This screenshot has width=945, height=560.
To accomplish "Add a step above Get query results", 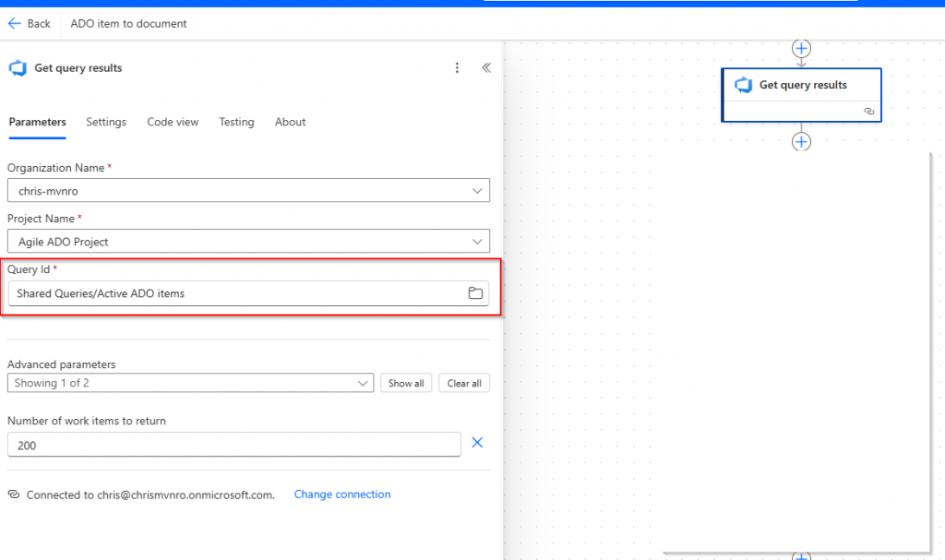I will click(801, 48).
